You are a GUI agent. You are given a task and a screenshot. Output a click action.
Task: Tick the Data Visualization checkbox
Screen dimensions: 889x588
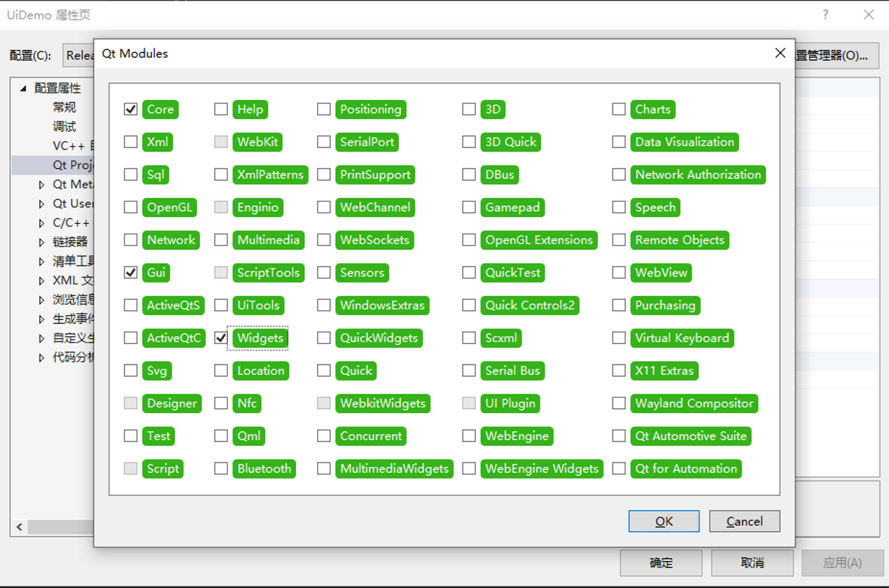pos(619,142)
